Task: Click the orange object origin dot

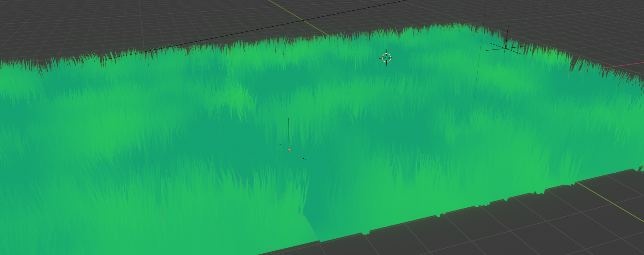Action: 289,150
